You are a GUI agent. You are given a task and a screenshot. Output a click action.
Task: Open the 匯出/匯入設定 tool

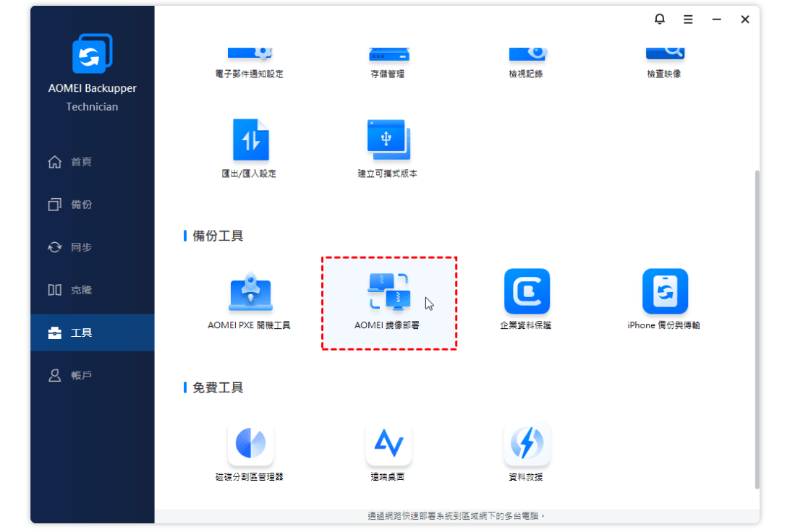click(x=250, y=148)
